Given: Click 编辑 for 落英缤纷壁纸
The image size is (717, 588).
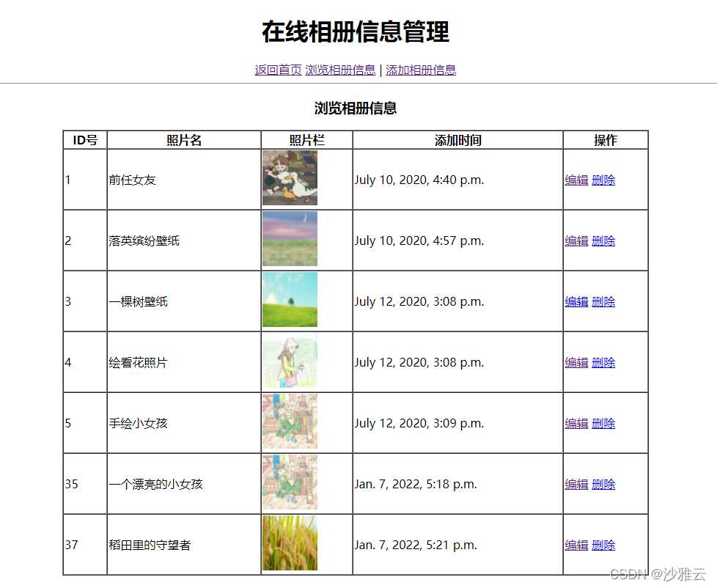Looking at the screenshot, I should pyautogui.click(x=576, y=240).
